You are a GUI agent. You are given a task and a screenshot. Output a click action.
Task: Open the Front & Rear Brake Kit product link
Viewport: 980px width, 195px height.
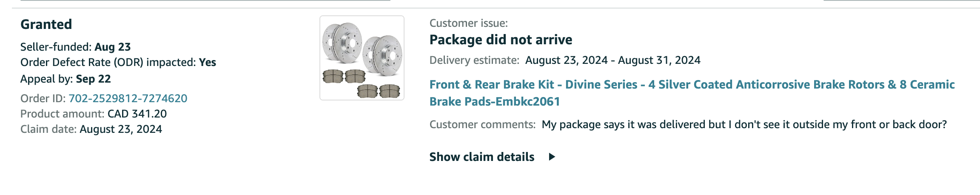[x=479, y=93]
